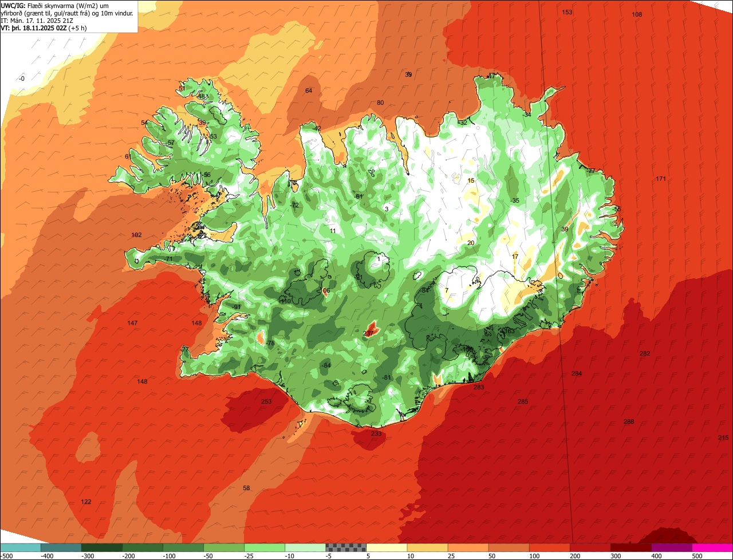Click the -10 to -5 pale green legend swatch
The height and width of the screenshot is (560, 733).
point(305,547)
